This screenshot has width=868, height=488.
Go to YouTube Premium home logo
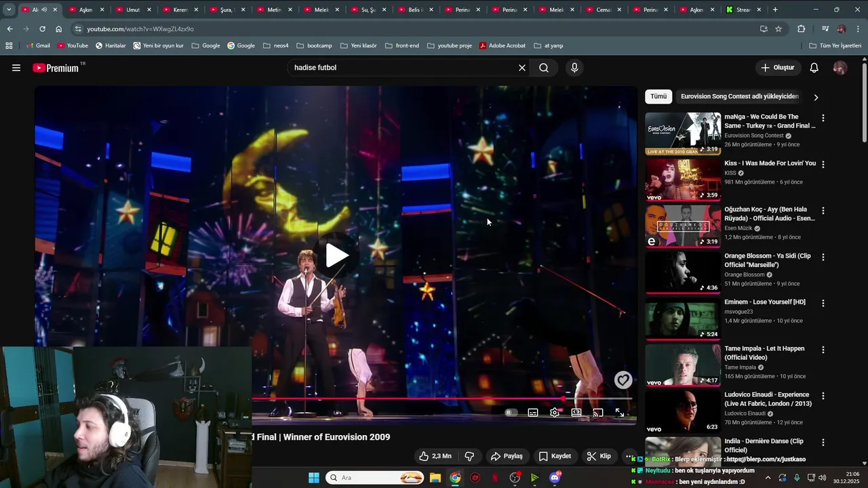(56, 68)
